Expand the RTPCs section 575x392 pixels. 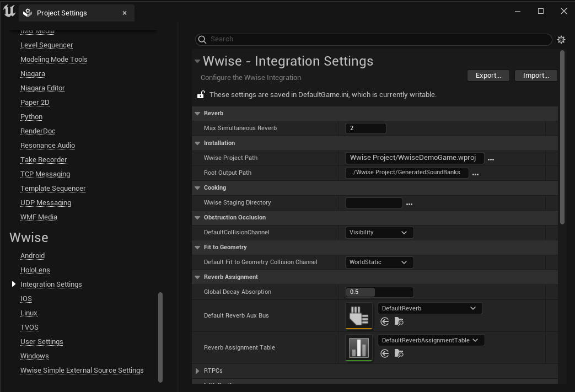tap(198, 371)
